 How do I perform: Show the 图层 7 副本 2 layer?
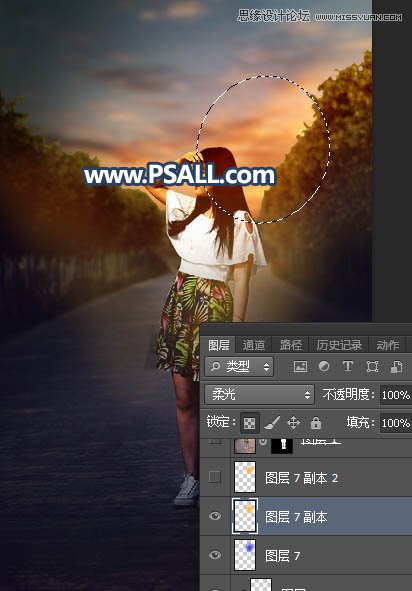point(215,477)
